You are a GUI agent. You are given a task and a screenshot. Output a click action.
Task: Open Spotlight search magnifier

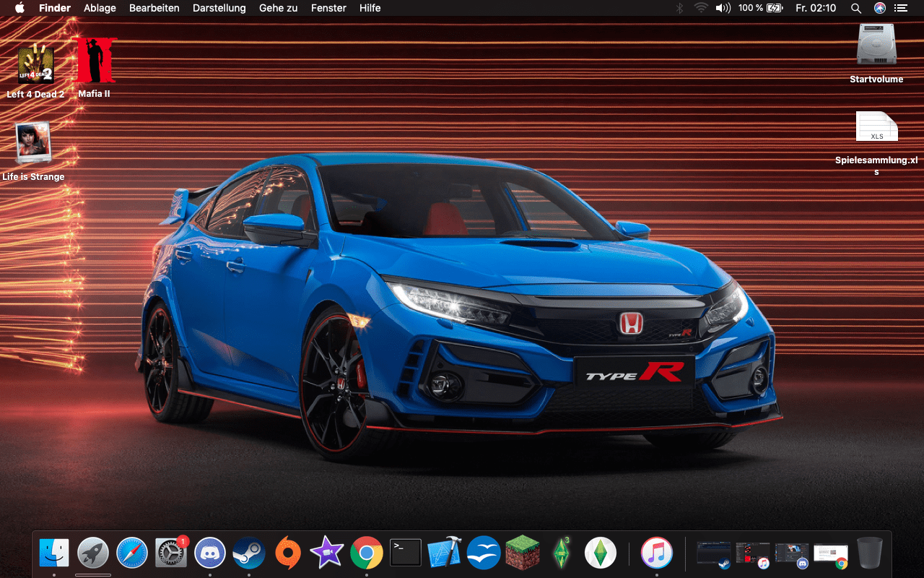[856, 8]
